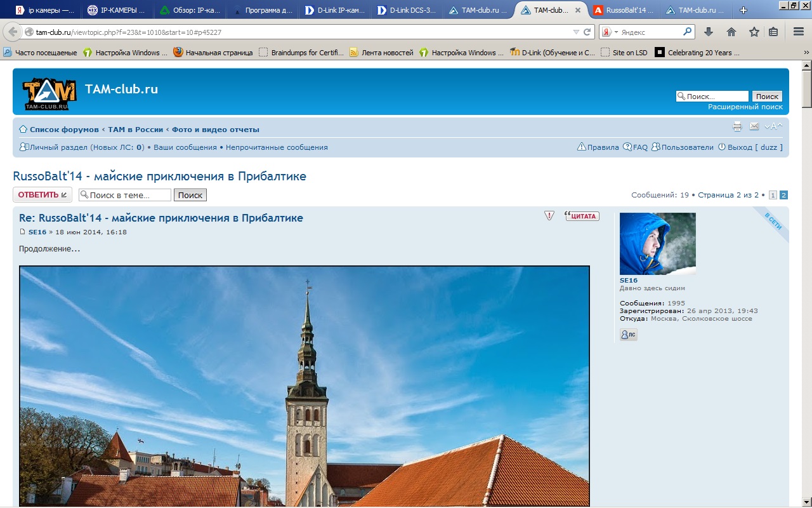Click the ЦИТАТА quote button
Screen dimensions: 812x508
coord(582,216)
